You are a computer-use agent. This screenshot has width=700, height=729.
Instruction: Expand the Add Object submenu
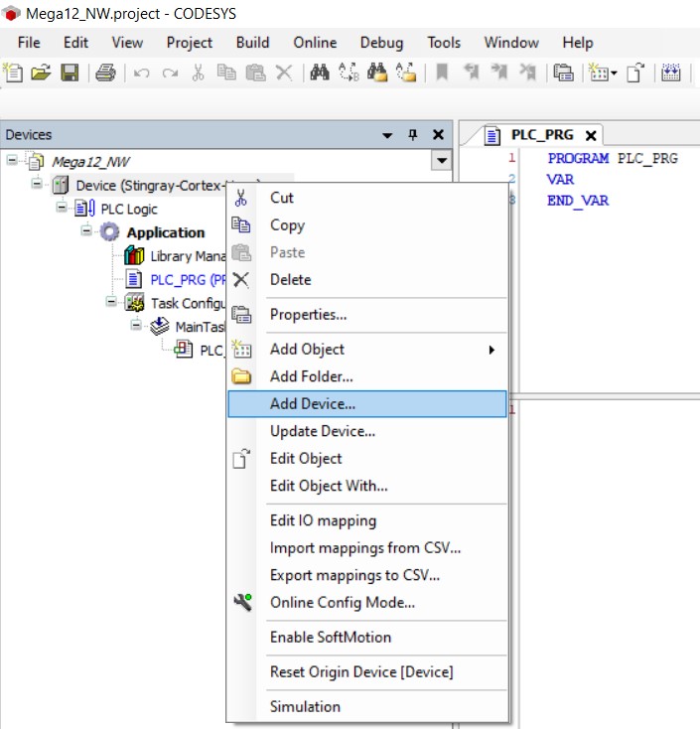(x=490, y=350)
